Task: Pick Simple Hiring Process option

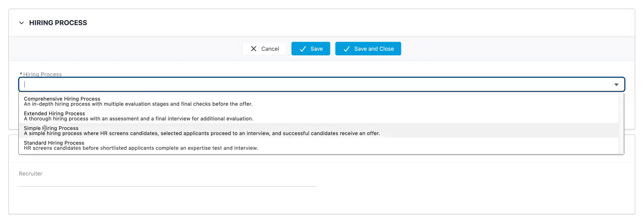Action: [x=318, y=130]
